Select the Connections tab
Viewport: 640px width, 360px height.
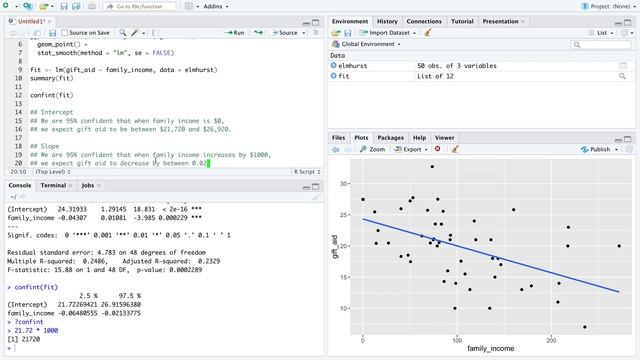click(424, 21)
